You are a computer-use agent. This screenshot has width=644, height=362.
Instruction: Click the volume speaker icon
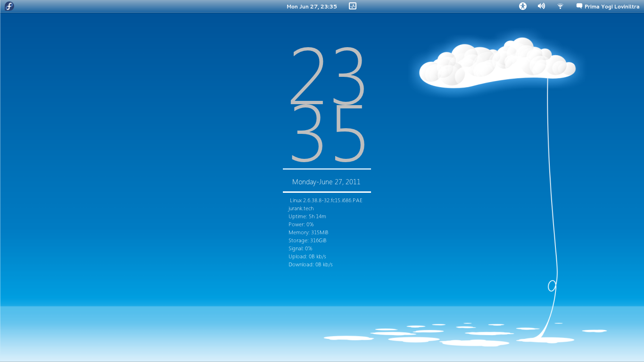click(x=541, y=6)
